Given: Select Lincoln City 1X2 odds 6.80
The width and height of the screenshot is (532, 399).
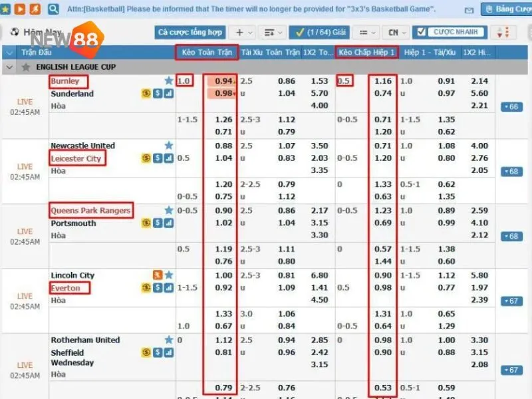Looking at the screenshot, I should pyautogui.click(x=319, y=275).
